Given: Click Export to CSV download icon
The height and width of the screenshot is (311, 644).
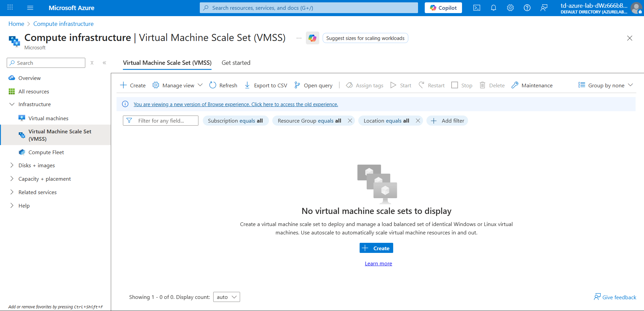Looking at the screenshot, I should pyautogui.click(x=247, y=85).
